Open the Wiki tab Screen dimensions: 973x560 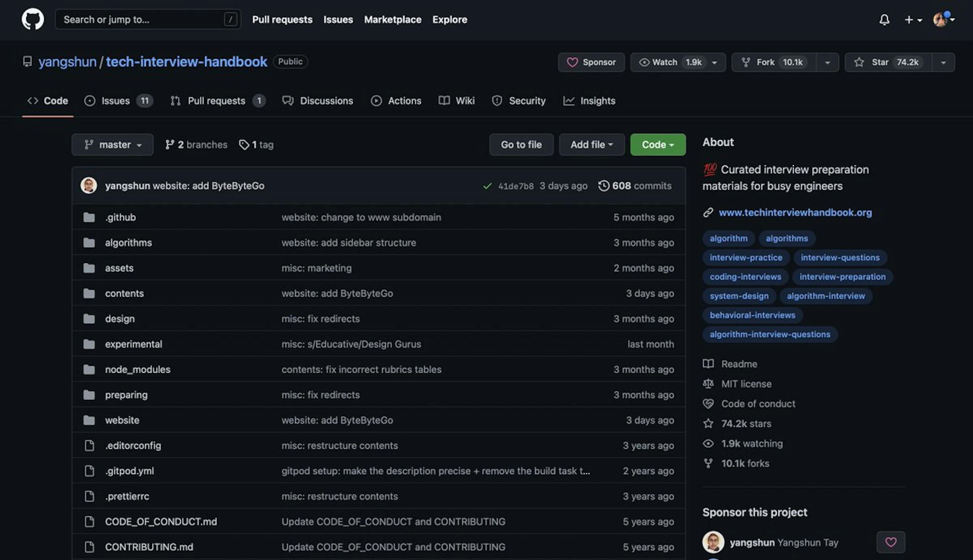[x=456, y=101]
